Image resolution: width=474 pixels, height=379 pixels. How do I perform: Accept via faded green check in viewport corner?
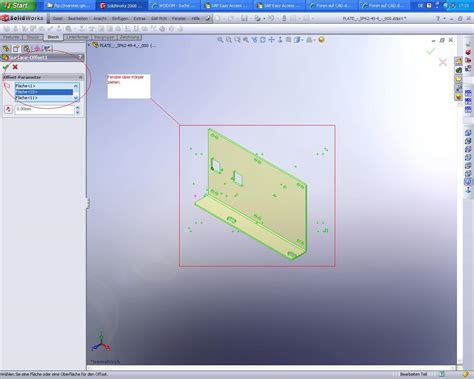point(431,51)
